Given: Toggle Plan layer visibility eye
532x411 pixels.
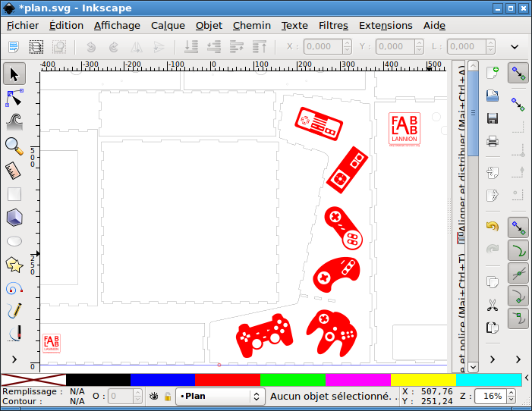Looking at the screenshot, I should (x=154, y=396).
